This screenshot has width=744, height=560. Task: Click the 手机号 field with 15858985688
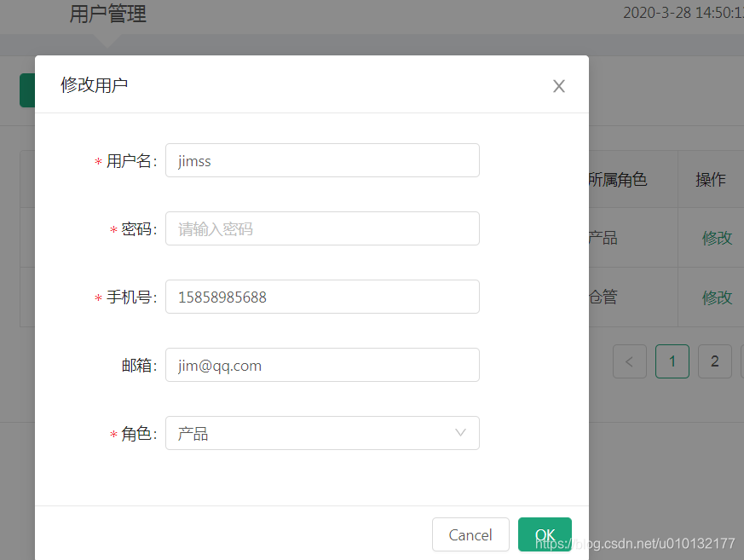point(322,297)
